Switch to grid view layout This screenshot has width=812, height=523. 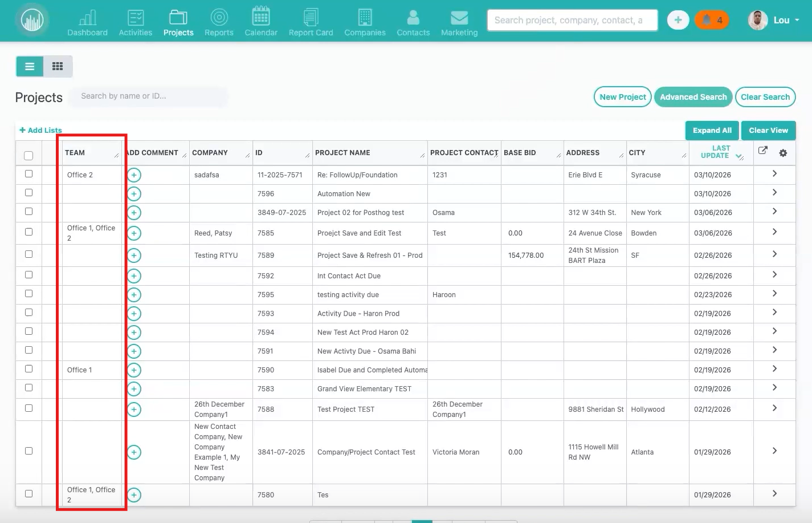point(58,67)
